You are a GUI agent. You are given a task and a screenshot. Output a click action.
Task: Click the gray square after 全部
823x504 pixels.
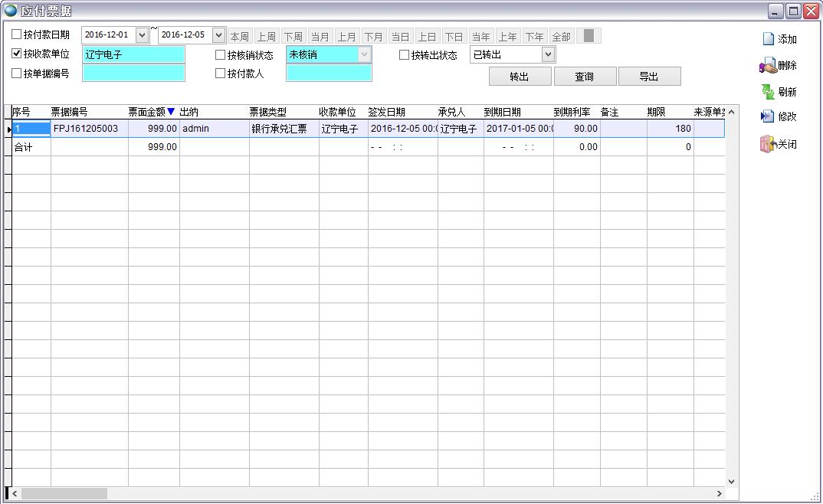[x=589, y=36]
